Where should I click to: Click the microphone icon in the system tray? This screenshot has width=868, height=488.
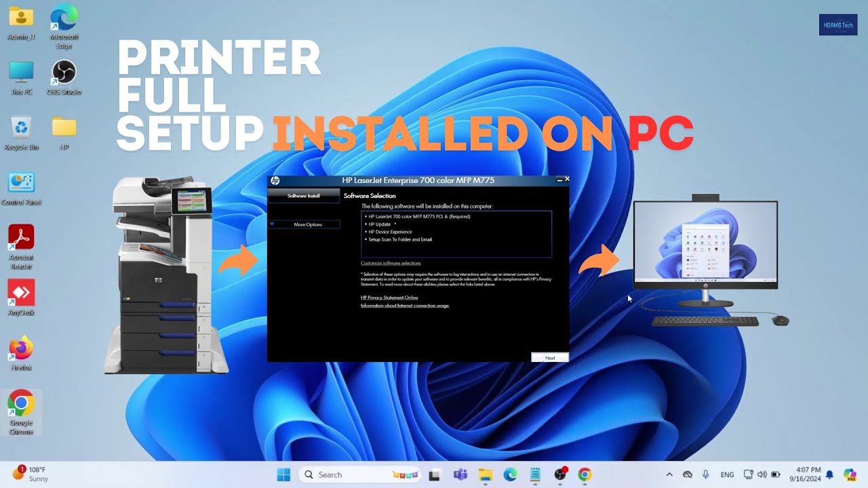pyautogui.click(x=706, y=474)
